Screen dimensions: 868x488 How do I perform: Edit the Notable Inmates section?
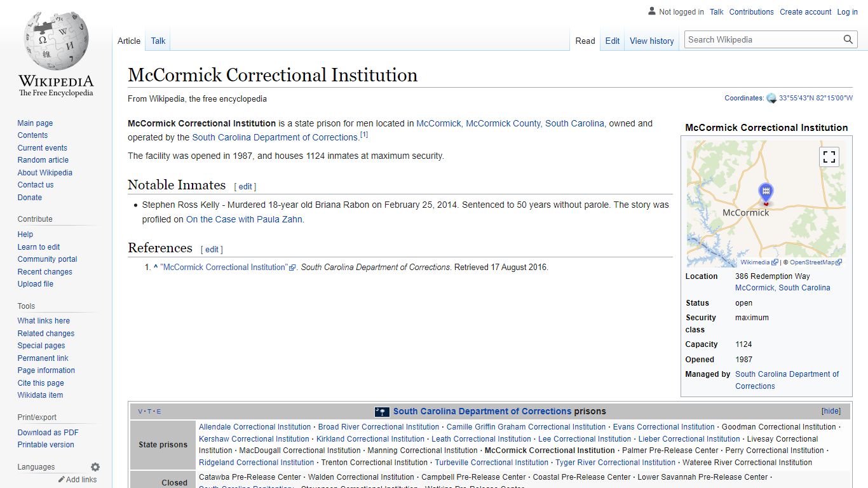[x=245, y=187]
